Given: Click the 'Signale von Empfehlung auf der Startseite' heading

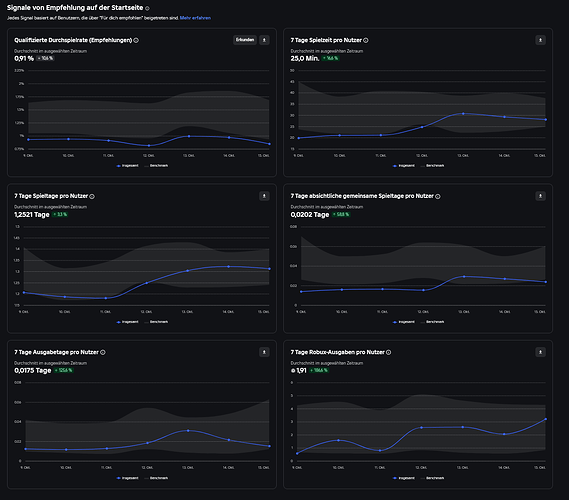Looking at the screenshot, I should [75, 8].
